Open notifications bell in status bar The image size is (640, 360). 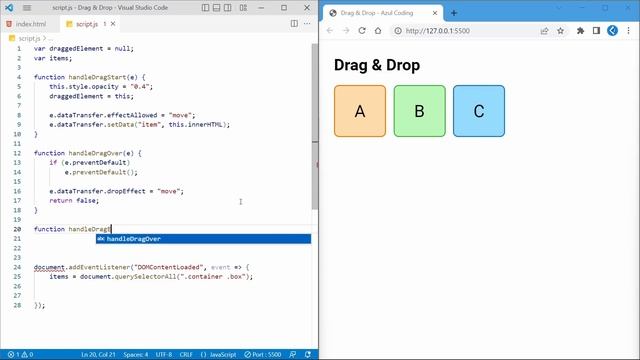tap(308, 355)
